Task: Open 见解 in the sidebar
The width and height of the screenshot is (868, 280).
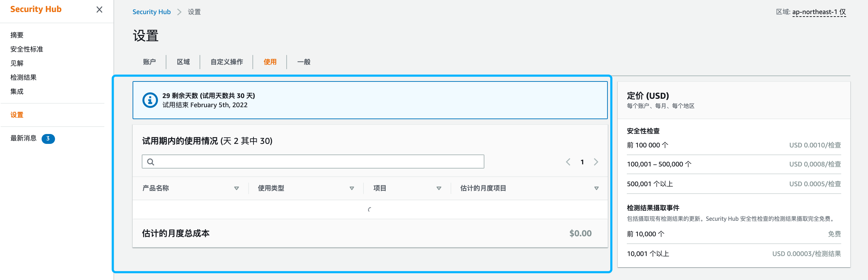Action: pyautogui.click(x=17, y=63)
